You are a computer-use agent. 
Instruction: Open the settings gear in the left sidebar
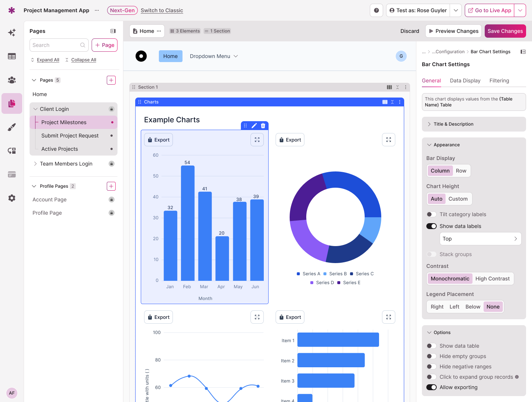pos(12,198)
